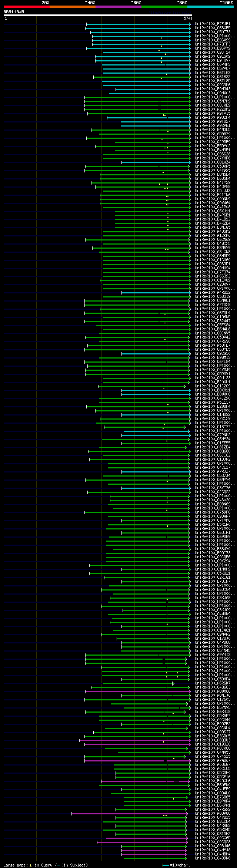Image resolution: width=237 pixels, height=868 pixels.
Task: Select label UniRef100_Q9Y294
Action: point(213,561)
